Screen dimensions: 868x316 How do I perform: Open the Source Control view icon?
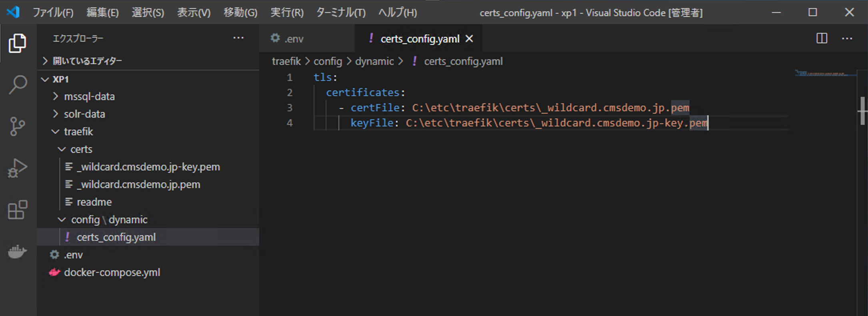tap(17, 126)
